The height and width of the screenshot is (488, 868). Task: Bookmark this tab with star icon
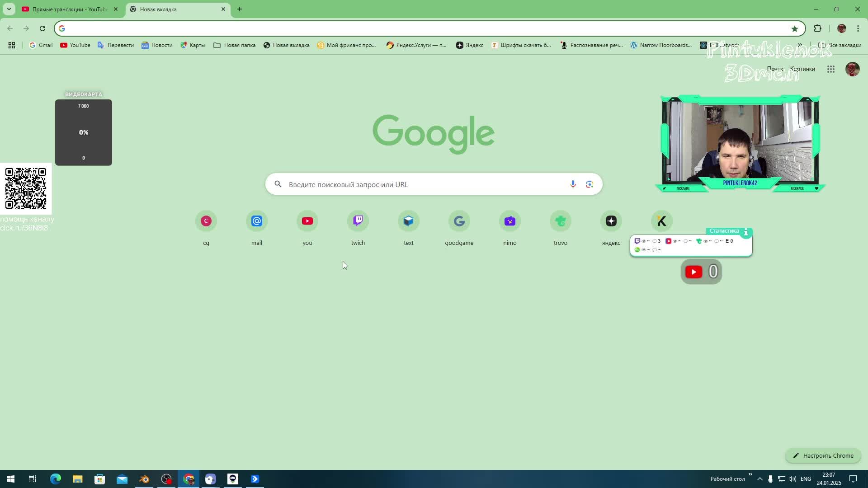click(x=794, y=28)
